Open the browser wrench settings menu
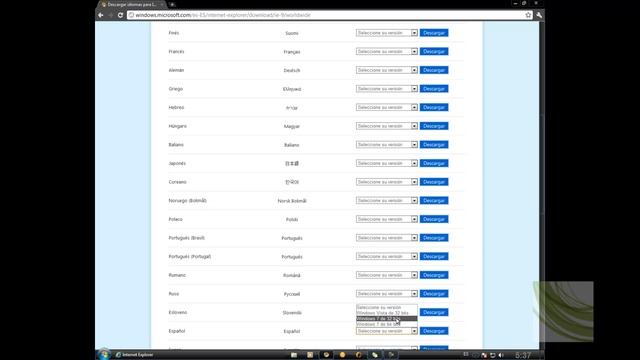The width and height of the screenshot is (640, 360). pyautogui.click(x=539, y=15)
